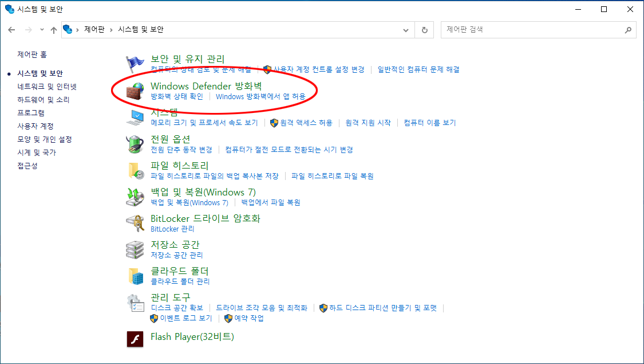This screenshot has height=364, width=644.
Task: Click the BitLocker drive key icon
Action: (135, 224)
